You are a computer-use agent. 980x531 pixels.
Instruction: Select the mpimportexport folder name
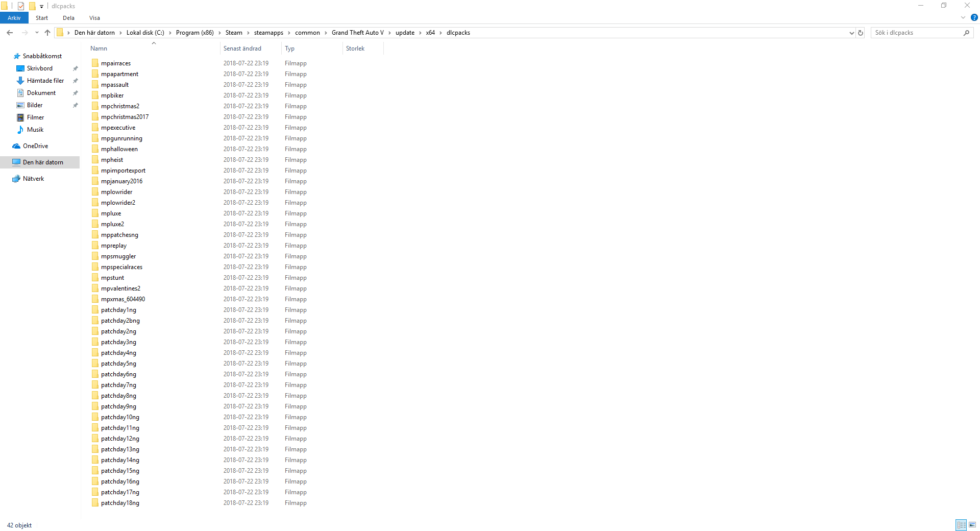point(123,171)
